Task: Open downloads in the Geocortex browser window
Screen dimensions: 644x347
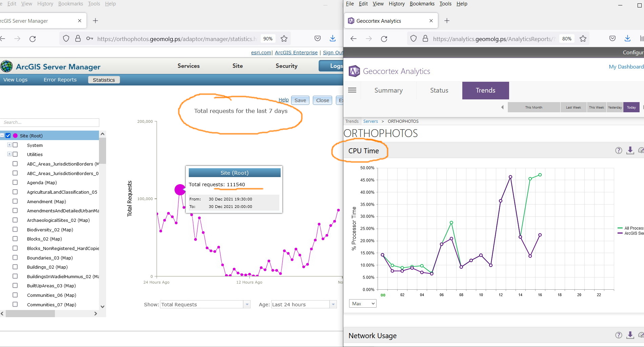Action: coord(627,38)
